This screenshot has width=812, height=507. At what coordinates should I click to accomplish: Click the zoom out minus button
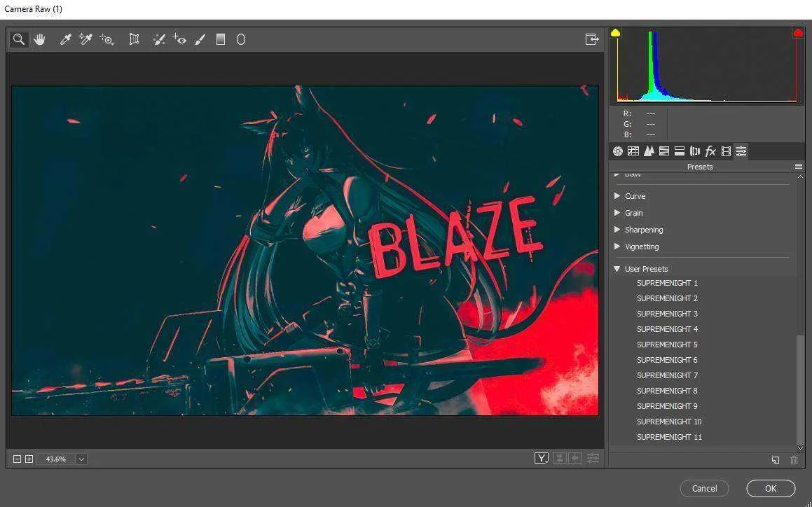pyautogui.click(x=17, y=459)
